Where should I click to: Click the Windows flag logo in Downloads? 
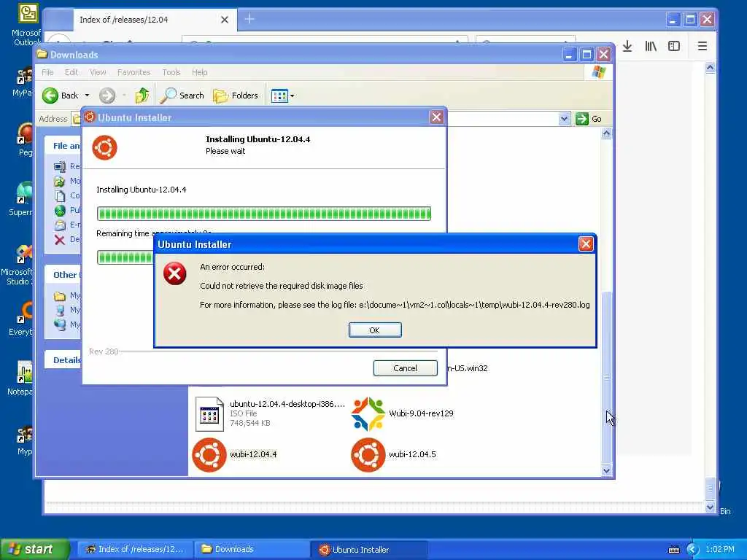[598, 72]
